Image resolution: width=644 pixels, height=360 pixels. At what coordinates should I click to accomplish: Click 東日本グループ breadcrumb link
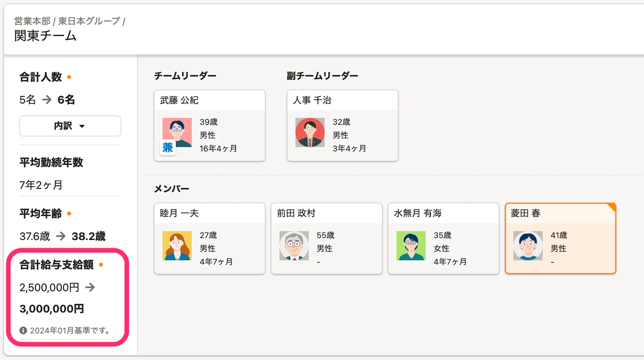pos(89,21)
